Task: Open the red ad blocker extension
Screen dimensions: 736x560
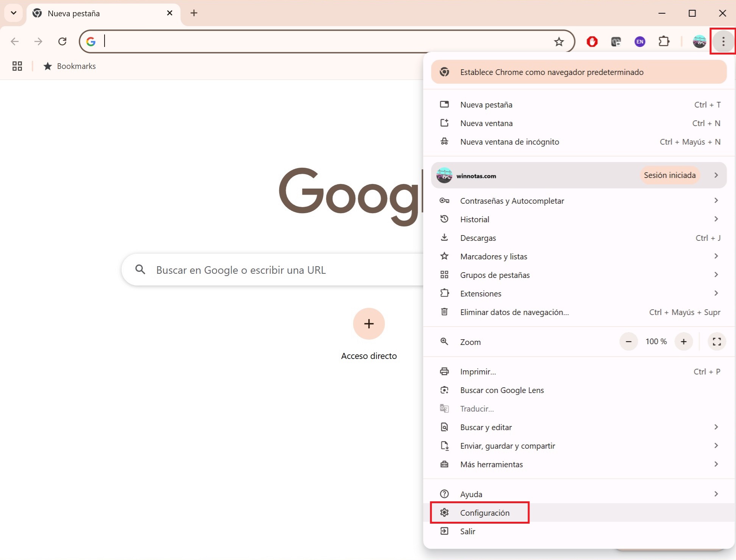Action: coord(592,42)
